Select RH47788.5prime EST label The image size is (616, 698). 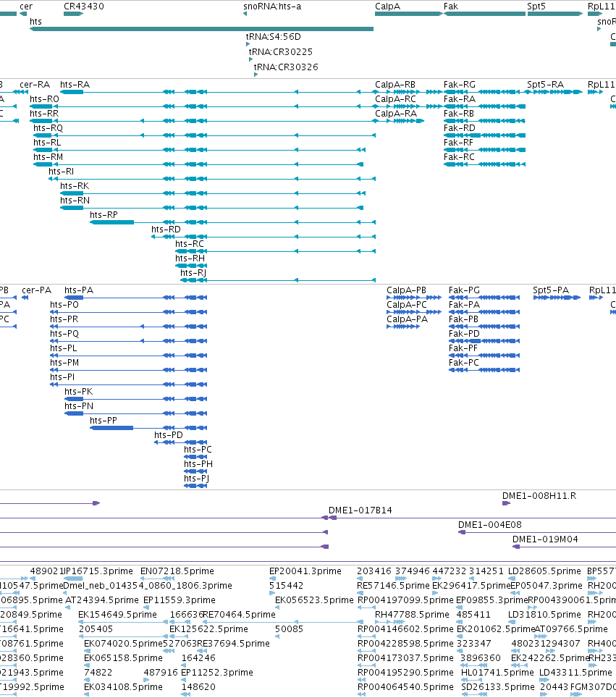click(x=412, y=614)
